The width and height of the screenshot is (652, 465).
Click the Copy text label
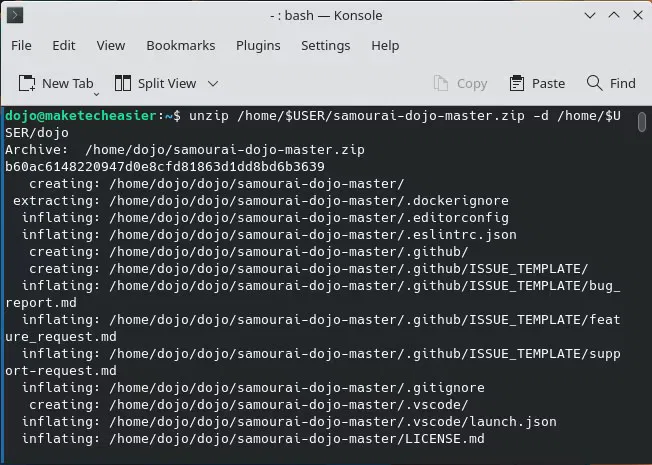tap(472, 84)
